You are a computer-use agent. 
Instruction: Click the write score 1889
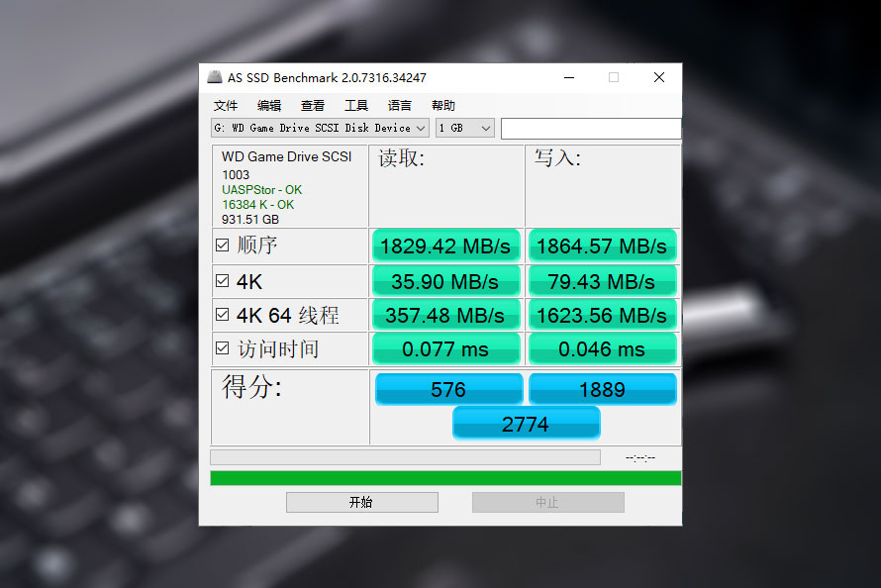click(x=602, y=389)
